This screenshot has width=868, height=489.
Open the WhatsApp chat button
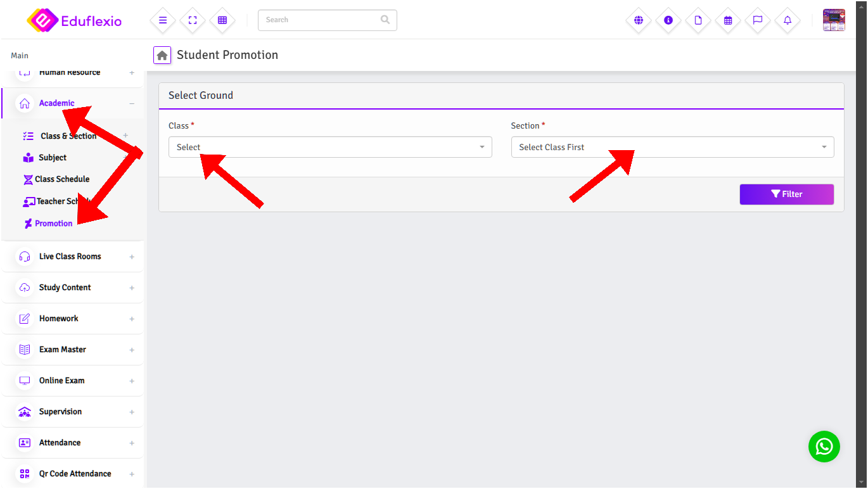coord(824,447)
